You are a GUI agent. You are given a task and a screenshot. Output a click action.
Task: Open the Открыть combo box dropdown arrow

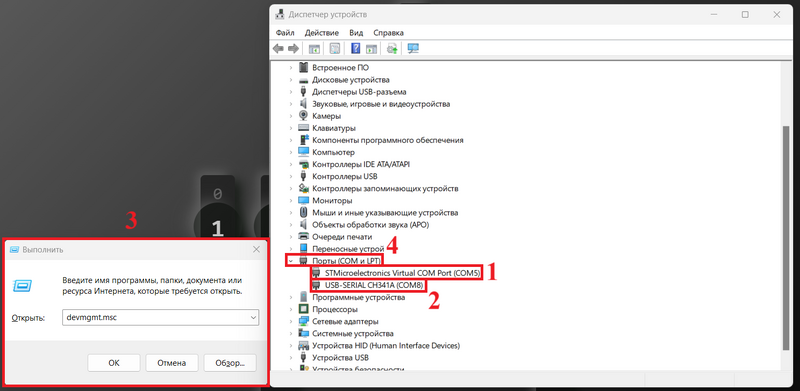point(253,317)
